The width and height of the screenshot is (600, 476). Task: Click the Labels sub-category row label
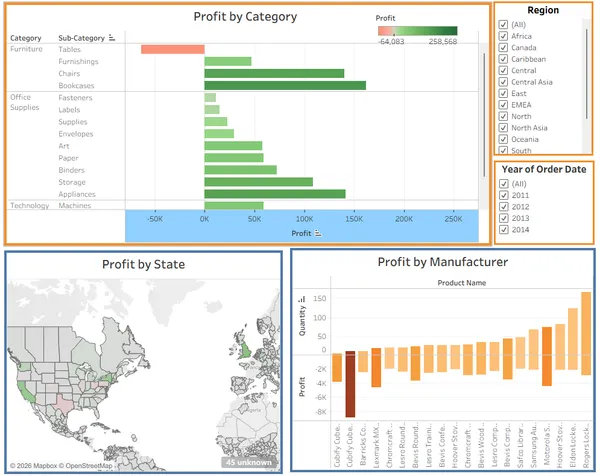[x=69, y=110]
